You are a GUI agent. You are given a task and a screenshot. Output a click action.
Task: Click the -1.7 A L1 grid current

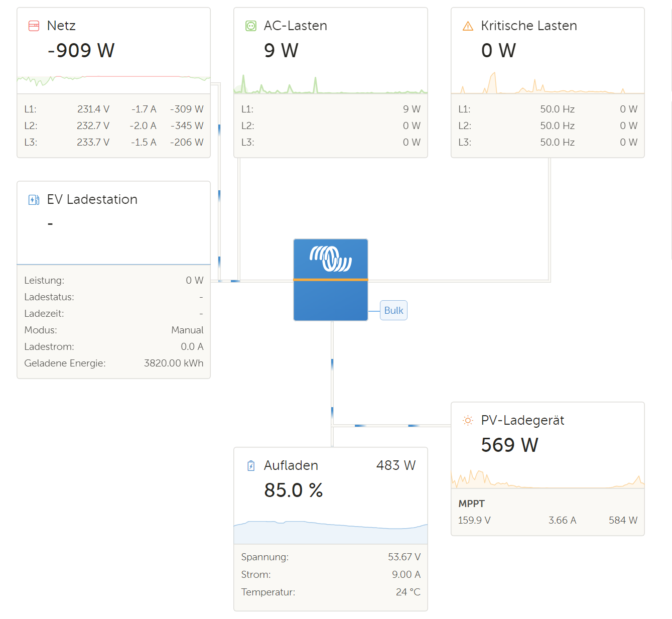[x=144, y=109]
